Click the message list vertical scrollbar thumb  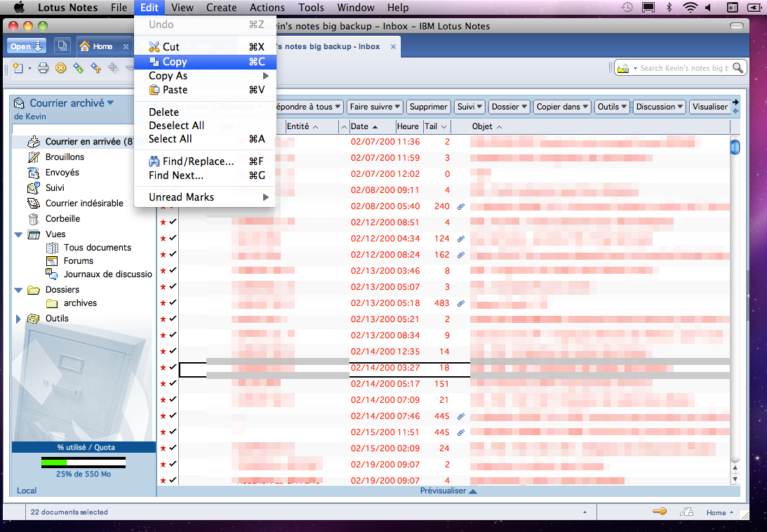click(735, 147)
